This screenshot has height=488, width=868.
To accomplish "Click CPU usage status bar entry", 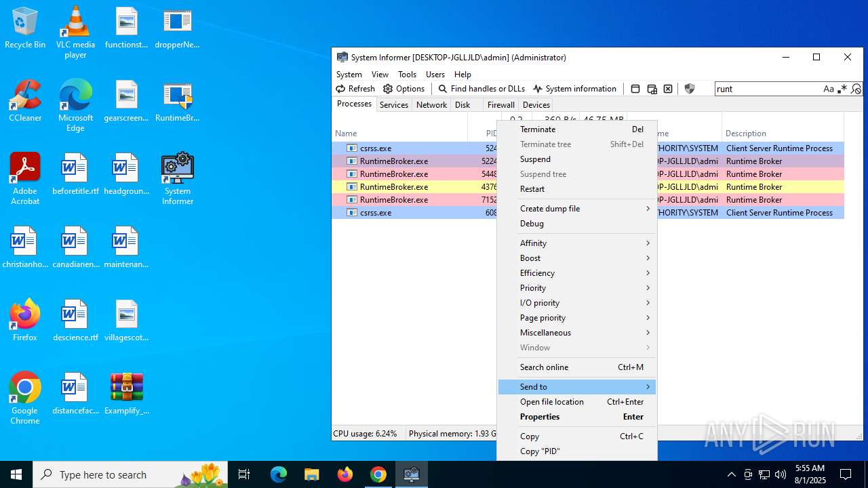I will click(x=366, y=434).
